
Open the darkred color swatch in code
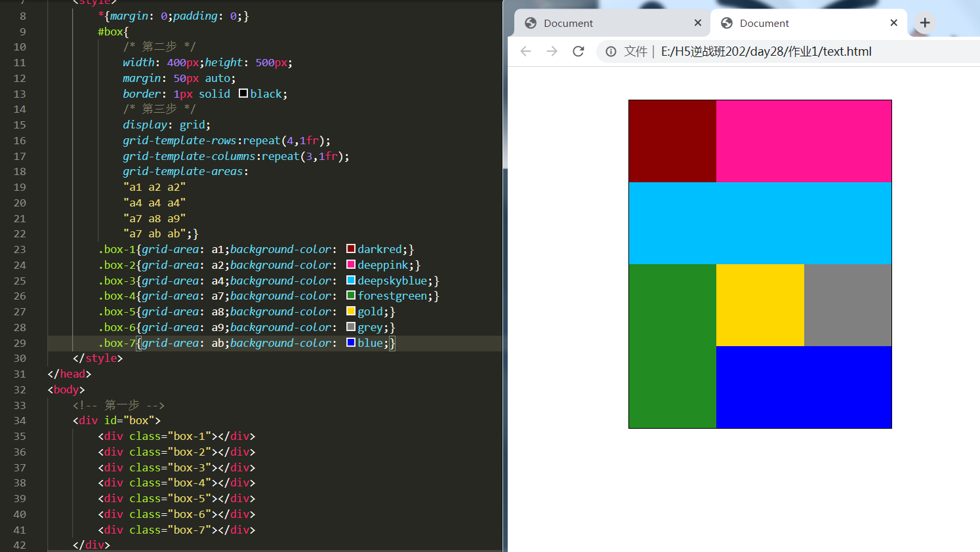(x=351, y=249)
